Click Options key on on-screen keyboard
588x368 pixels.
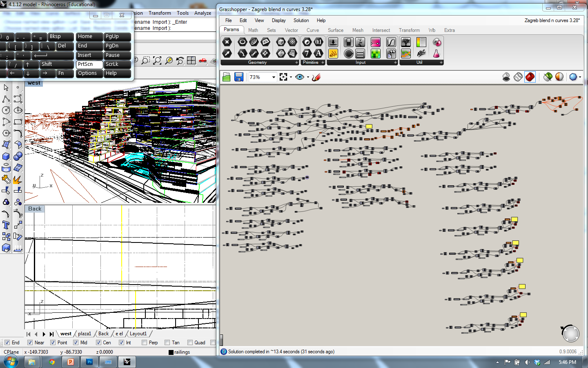tap(89, 73)
